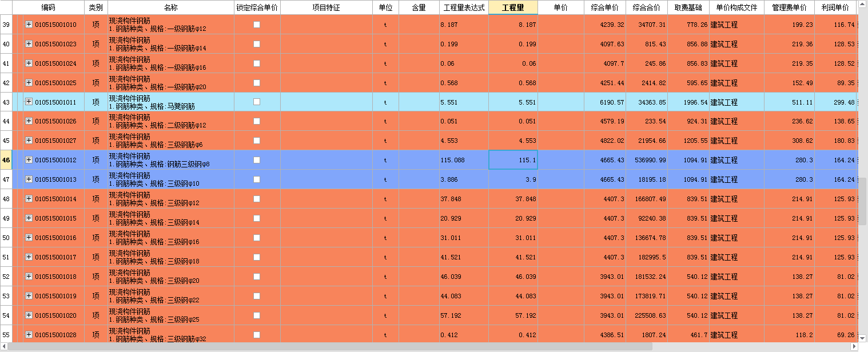Tick lock price checkbox for row 53
The height and width of the screenshot is (352, 868).
[257, 296]
